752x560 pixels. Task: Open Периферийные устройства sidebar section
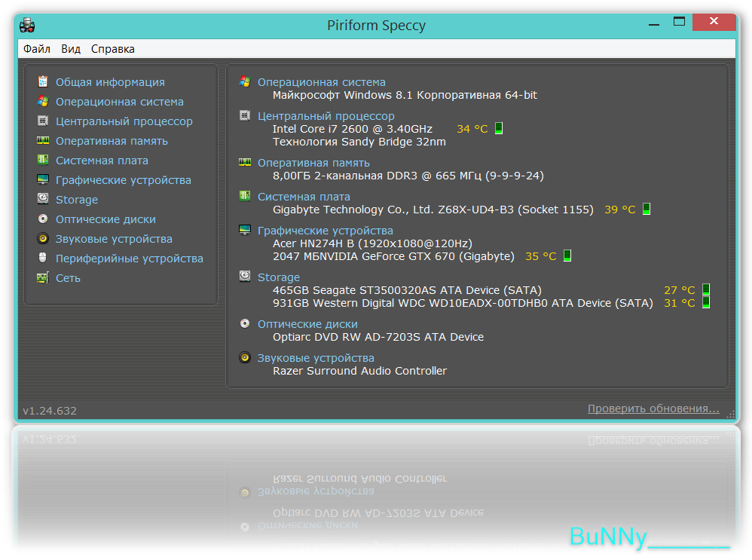coord(129,259)
